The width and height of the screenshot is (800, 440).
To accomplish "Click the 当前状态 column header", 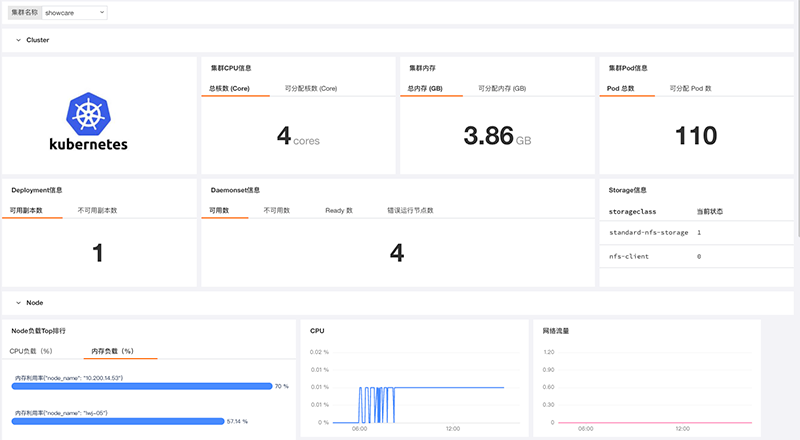I will point(710,211).
